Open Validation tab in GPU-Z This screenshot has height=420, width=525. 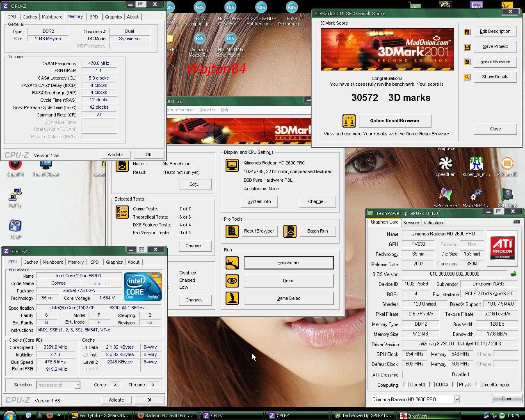(x=433, y=223)
